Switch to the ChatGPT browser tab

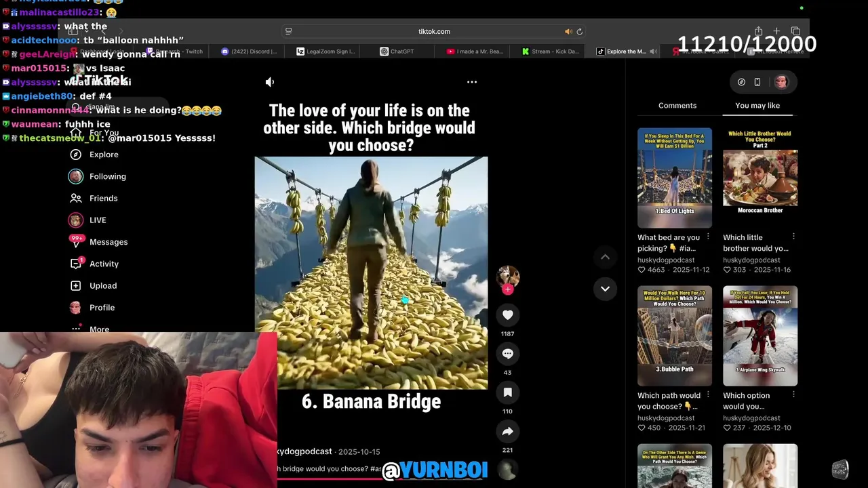397,52
